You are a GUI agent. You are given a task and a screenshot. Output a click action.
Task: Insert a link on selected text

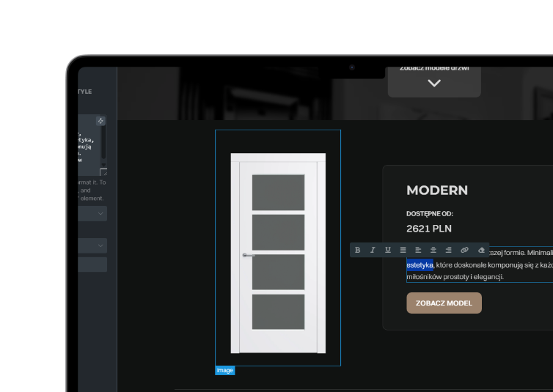coord(464,250)
